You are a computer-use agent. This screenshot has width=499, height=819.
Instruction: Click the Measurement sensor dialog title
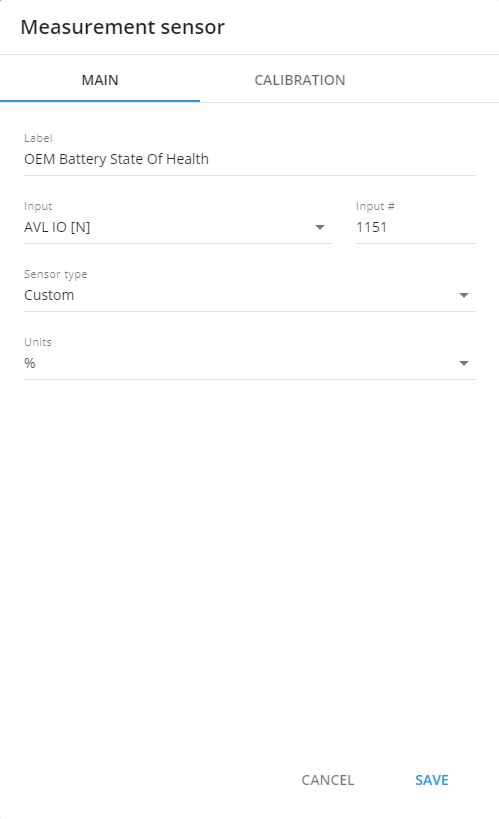122,27
